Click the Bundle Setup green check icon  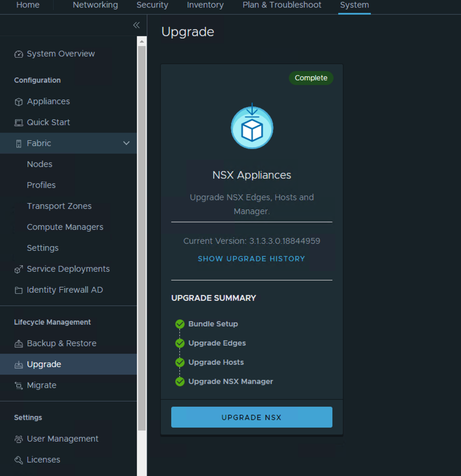pos(180,324)
